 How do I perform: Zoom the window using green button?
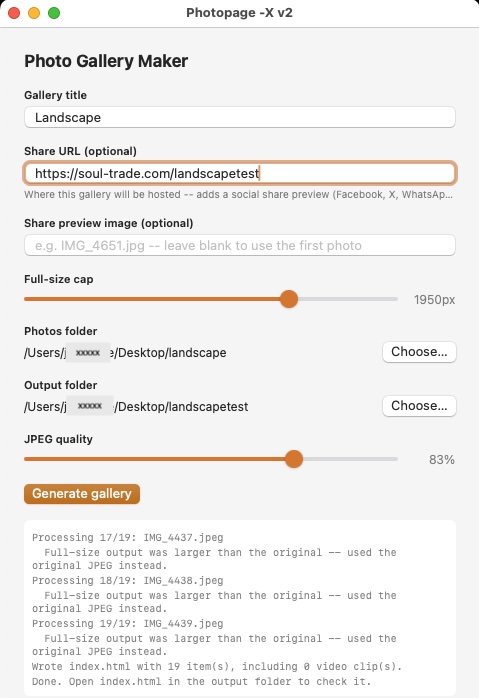54,13
